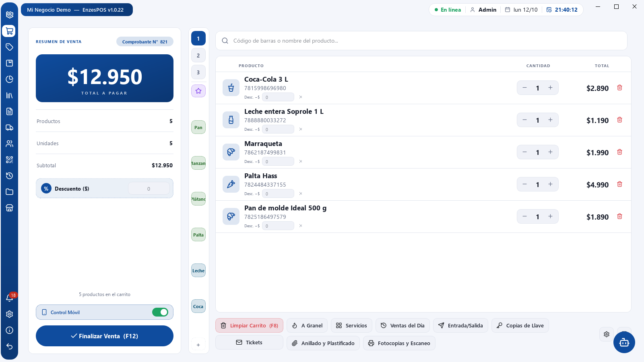
Task: Open the store icon in sidebar
Action: 9,208
